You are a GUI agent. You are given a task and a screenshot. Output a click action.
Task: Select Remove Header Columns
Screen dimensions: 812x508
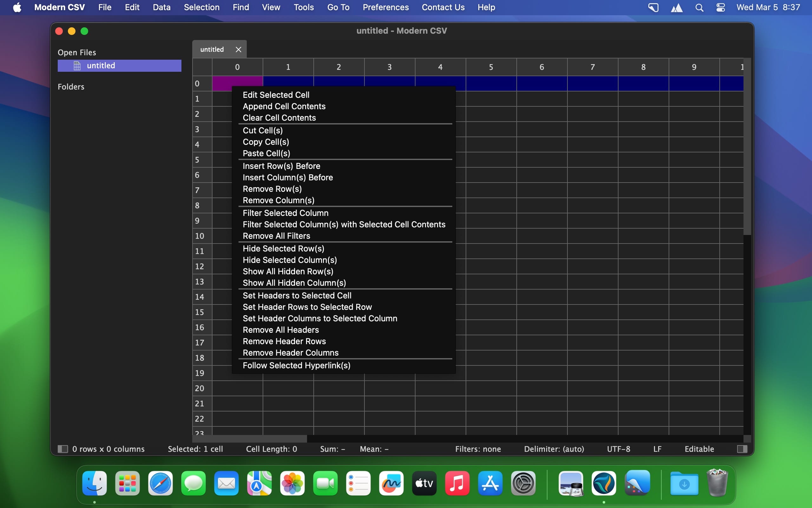(291, 353)
